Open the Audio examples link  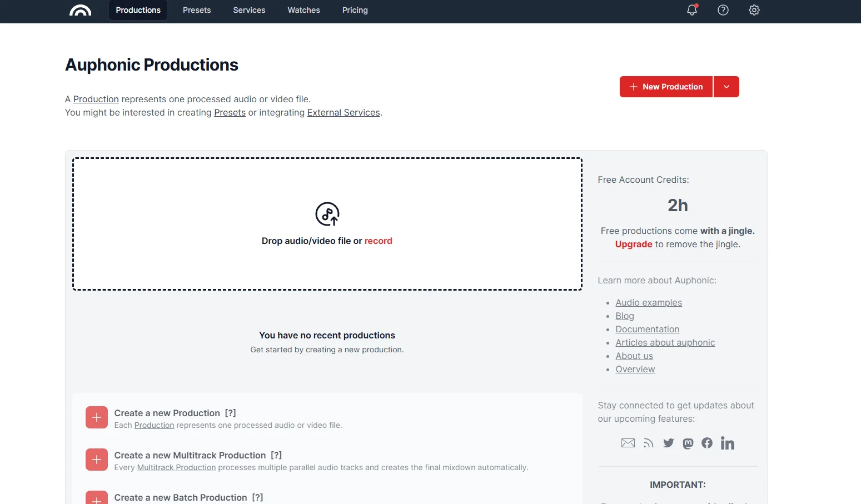(649, 302)
